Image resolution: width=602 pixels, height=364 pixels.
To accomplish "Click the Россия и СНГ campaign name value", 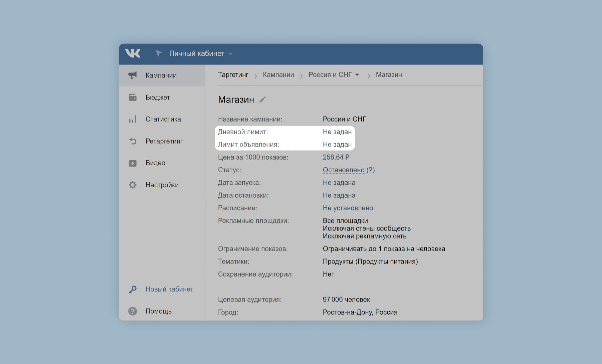I will pos(344,119).
